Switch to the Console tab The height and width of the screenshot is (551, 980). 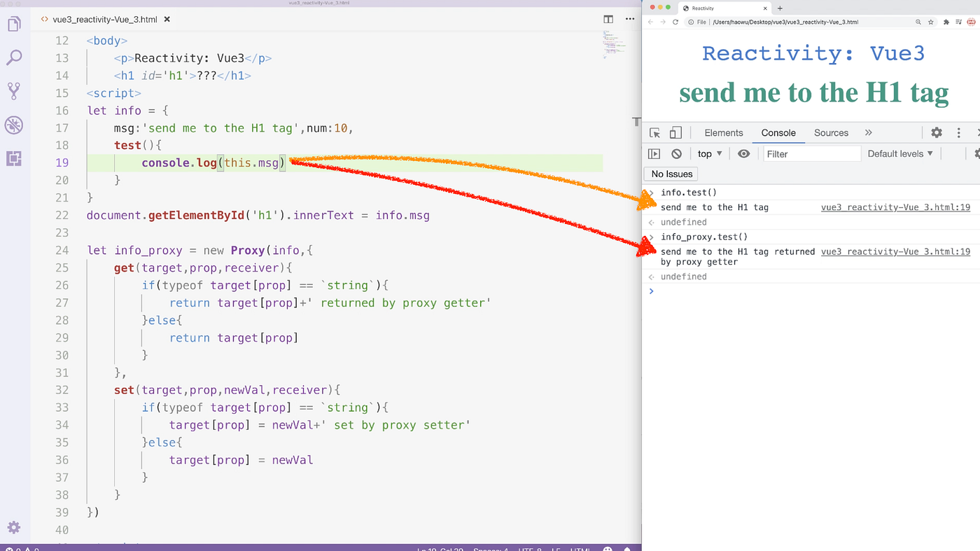coord(778,132)
